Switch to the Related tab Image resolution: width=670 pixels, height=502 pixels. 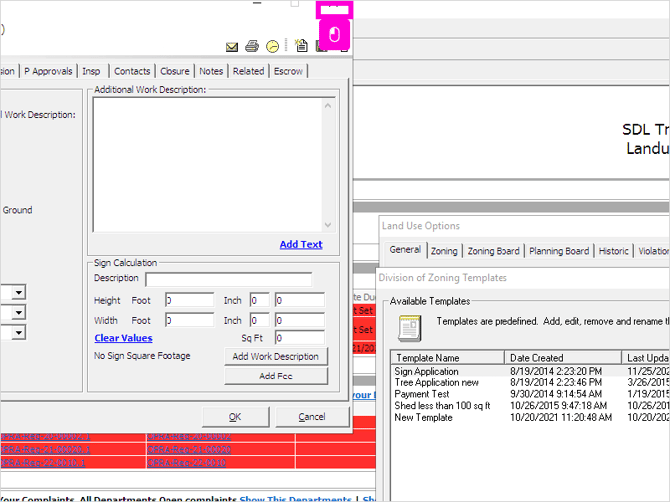248,71
